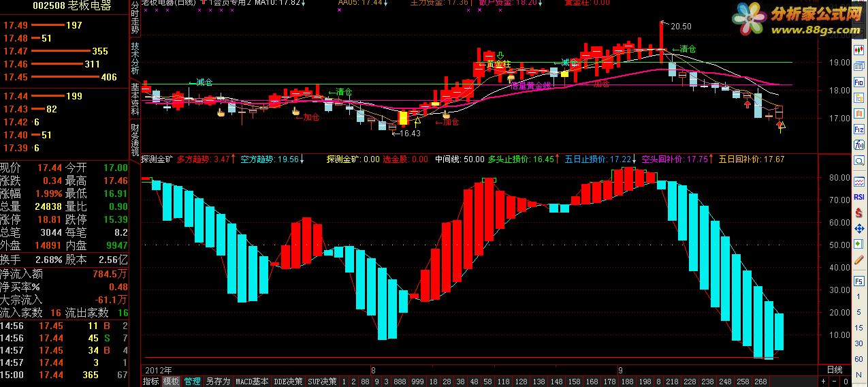Click the 15:00 trade tick row
Image resolution: width=868 pixels, height=387 pixels.
coord(64,375)
